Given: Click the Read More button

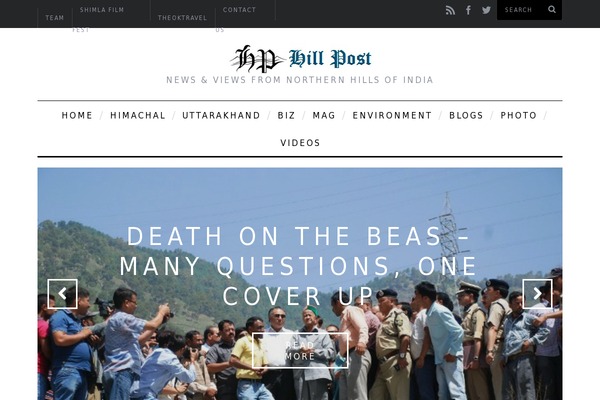Looking at the screenshot, I should point(300,351).
